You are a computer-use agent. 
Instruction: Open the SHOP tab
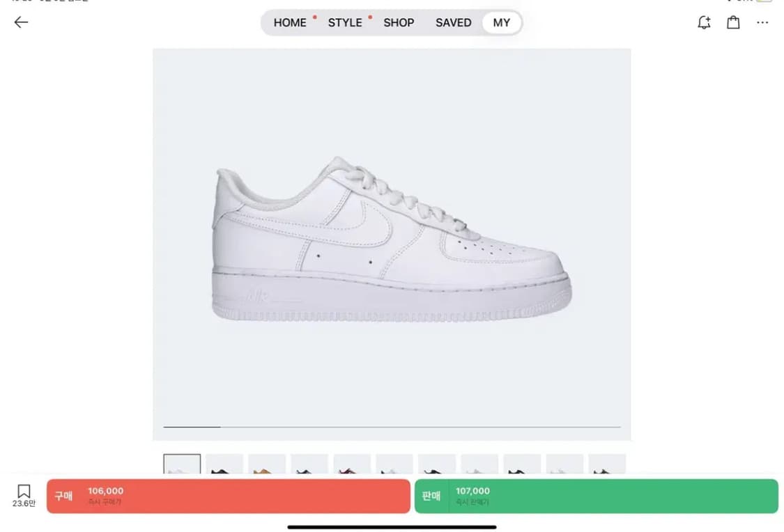(399, 22)
